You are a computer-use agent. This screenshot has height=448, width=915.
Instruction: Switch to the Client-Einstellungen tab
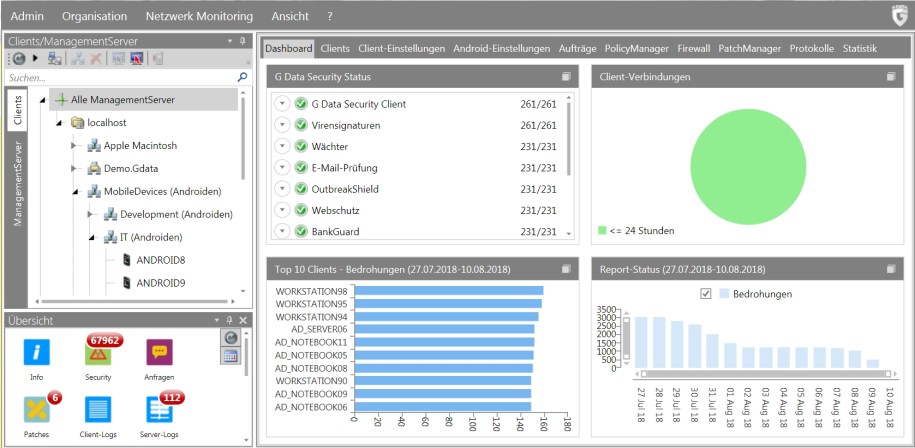click(401, 48)
